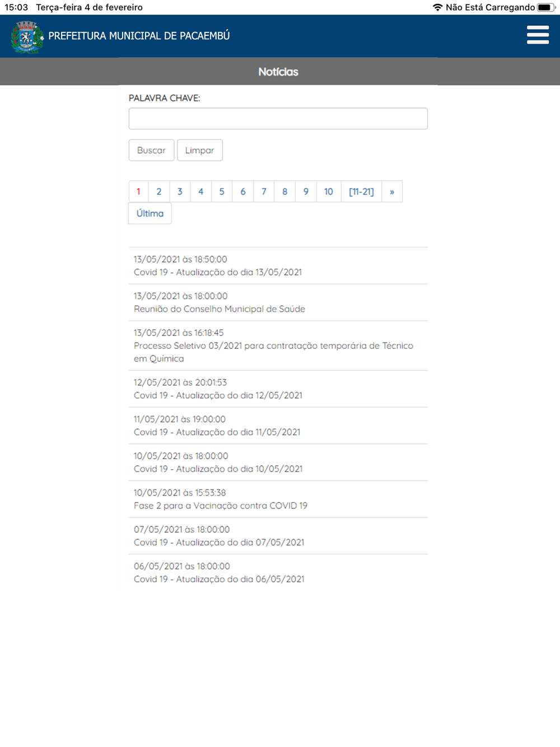Go to pagination page 4

(x=200, y=192)
